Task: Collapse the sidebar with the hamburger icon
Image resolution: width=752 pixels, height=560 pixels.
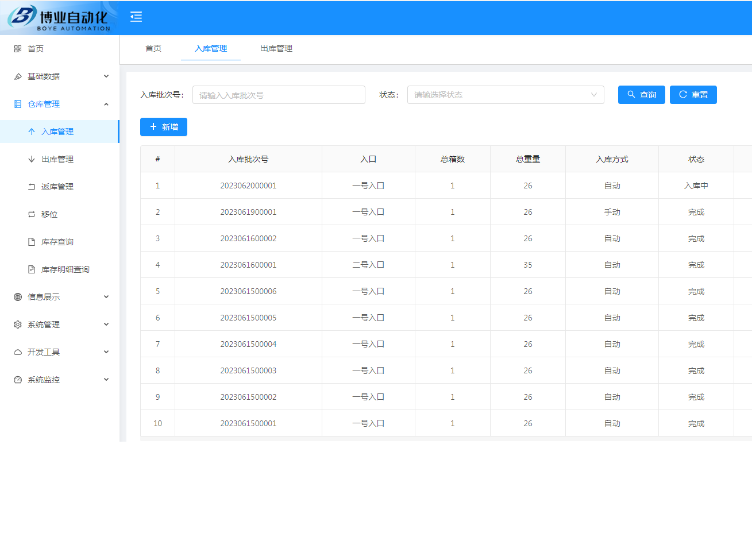Action: coord(136,17)
